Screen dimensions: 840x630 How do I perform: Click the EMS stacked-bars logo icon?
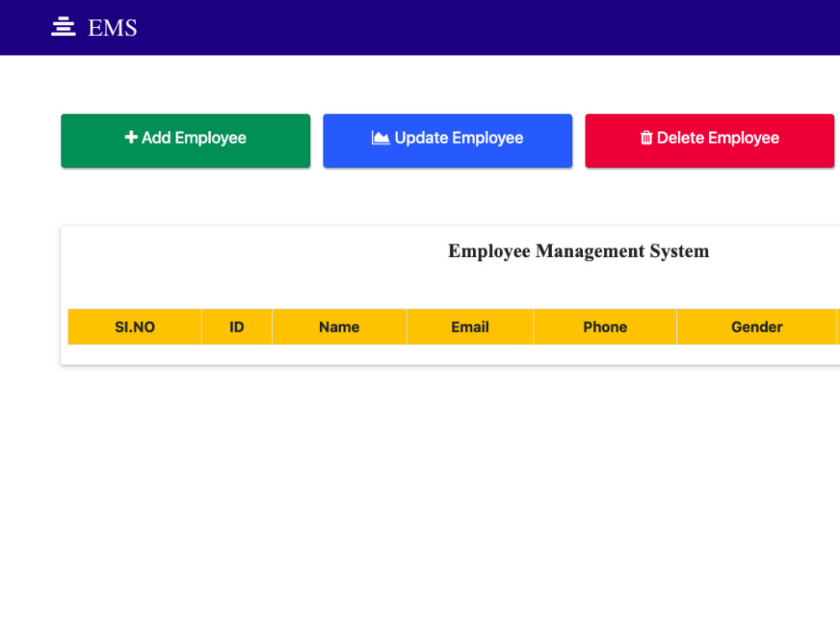click(63, 27)
